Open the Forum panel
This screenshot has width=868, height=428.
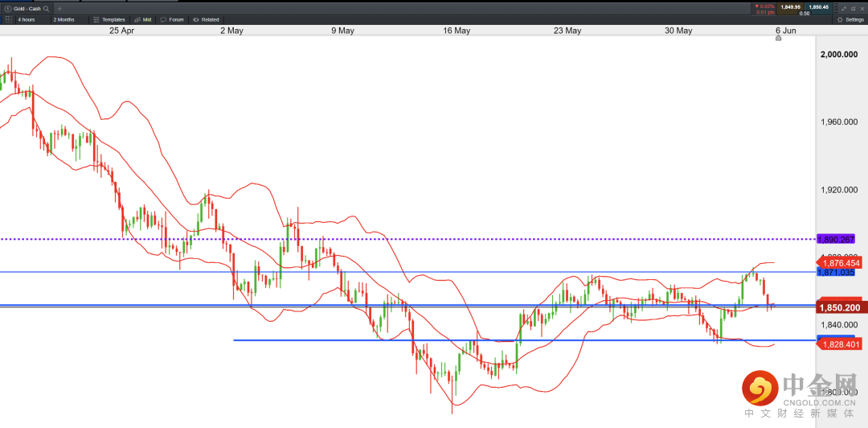tap(172, 19)
